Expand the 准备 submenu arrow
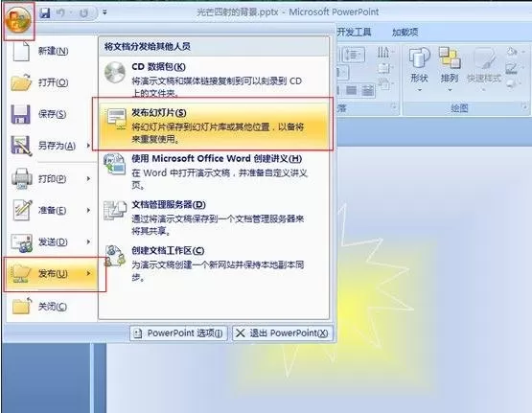The image size is (532, 413). [88, 210]
